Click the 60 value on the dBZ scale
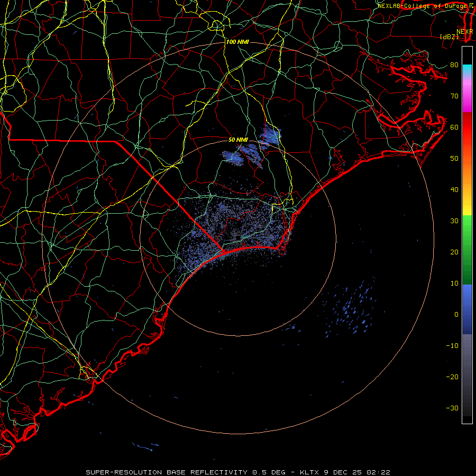 [454, 127]
